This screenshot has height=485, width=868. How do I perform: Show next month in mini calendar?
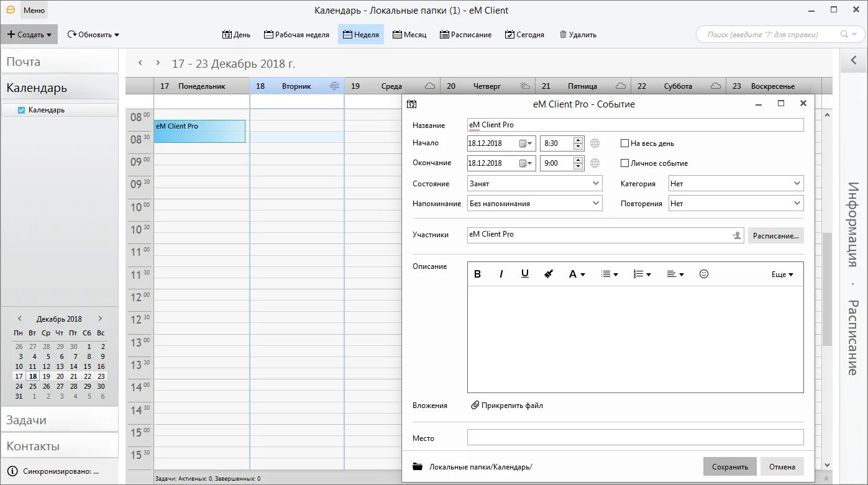click(100, 319)
